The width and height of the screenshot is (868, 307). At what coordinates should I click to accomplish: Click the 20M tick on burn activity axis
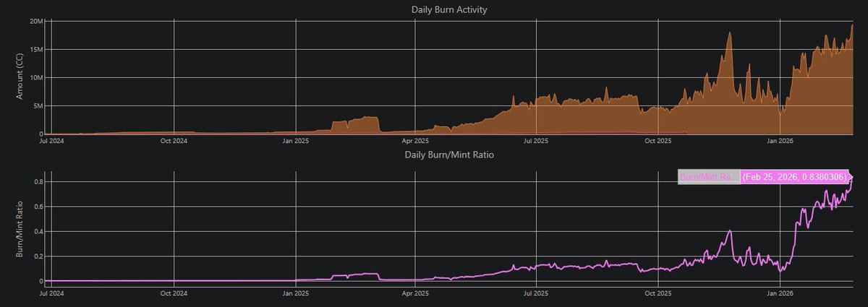coord(35,22)
